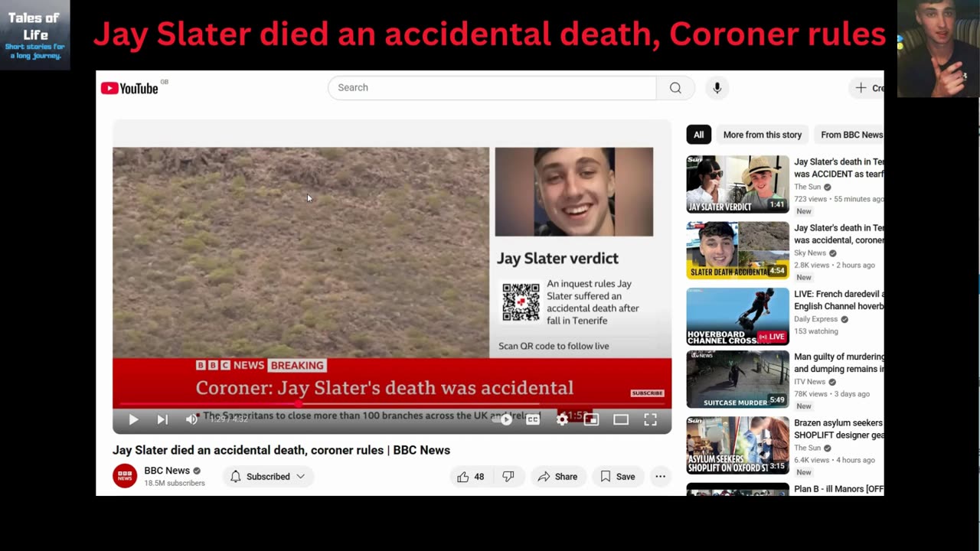
Task: Play the video
Action: [x=133, y=419]
